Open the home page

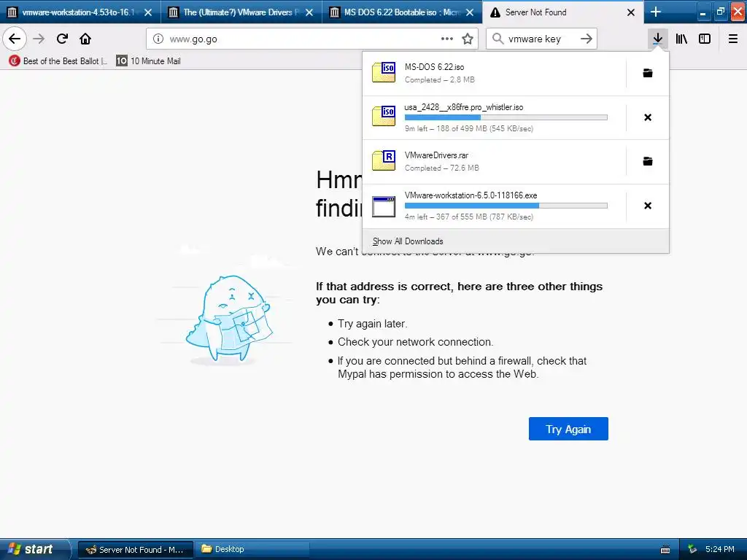(85, 39)
